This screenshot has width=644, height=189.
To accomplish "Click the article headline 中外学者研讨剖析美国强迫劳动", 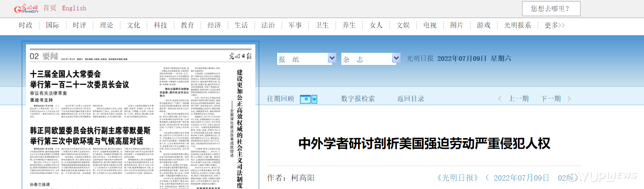I will tap(424, 143).
